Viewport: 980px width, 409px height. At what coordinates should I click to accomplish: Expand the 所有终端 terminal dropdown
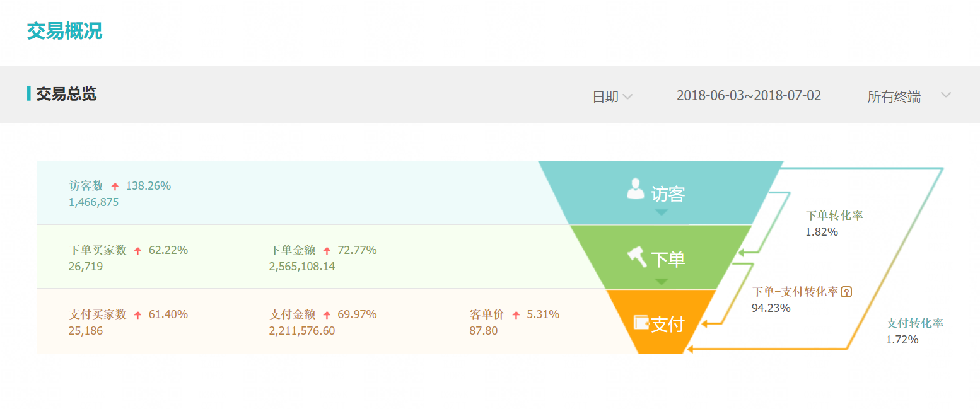[909, 96]
